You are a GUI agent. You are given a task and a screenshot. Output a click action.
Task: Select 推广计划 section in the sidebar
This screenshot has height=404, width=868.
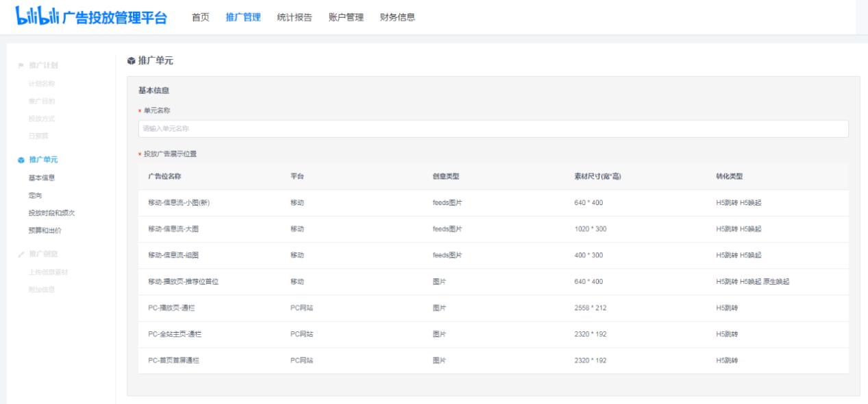(x=43, y=66)
